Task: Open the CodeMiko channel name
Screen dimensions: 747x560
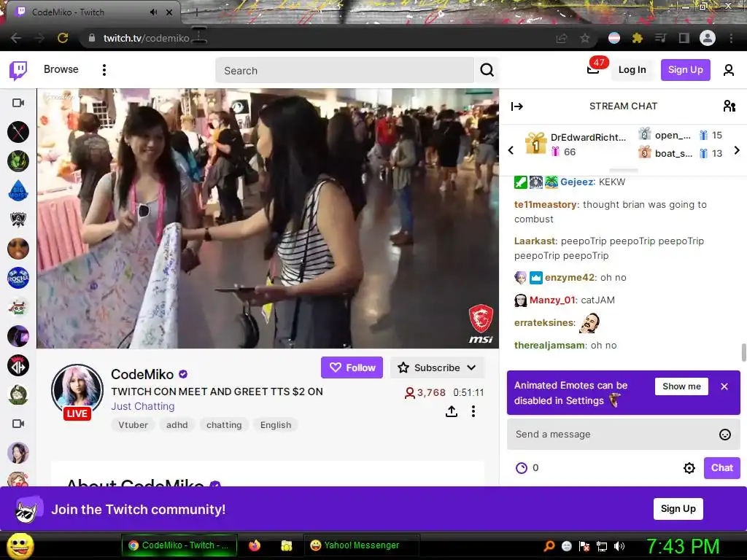Action: [x=142, y=374]
